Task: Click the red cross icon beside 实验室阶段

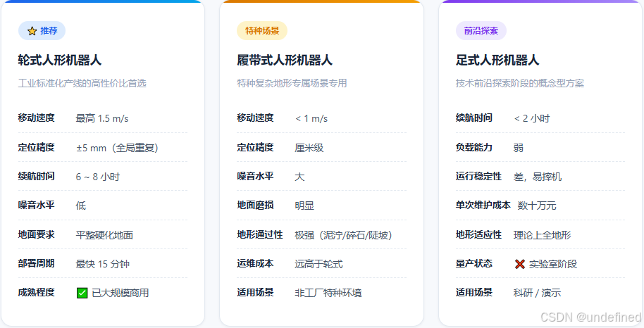Action: point(519,264)
